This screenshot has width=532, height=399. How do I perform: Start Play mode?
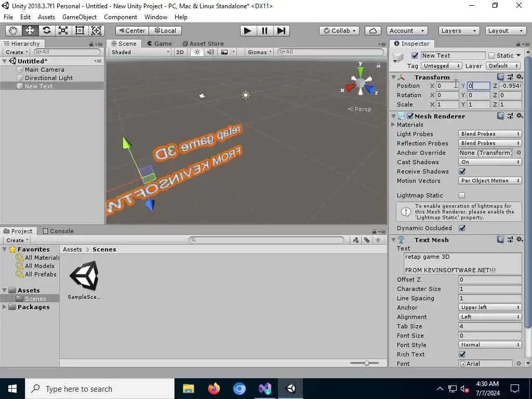click(248, 31)
